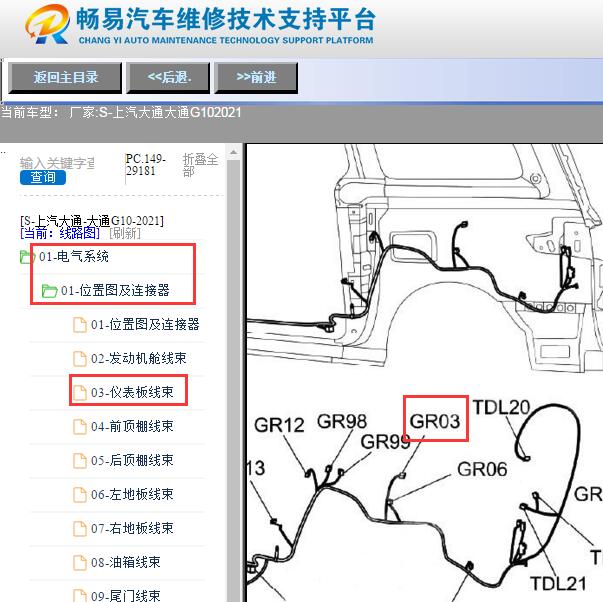This screenshot has width=603, height=602.
Task: Click the page icon beside 02-发动机舱线束
Action: pos(80,359)
